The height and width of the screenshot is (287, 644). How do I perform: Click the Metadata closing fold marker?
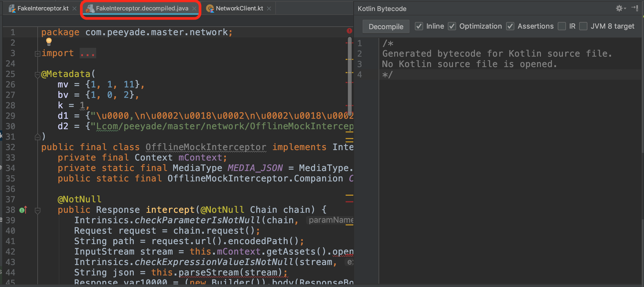38,136
